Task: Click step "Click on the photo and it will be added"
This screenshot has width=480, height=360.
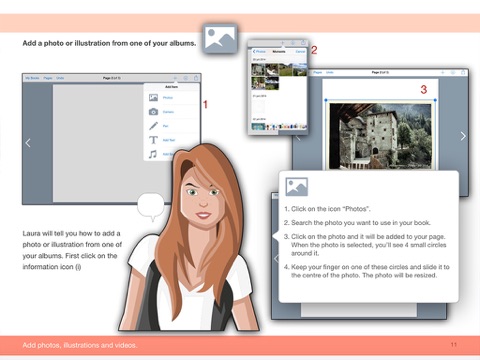Action: (x=365, y=245)
